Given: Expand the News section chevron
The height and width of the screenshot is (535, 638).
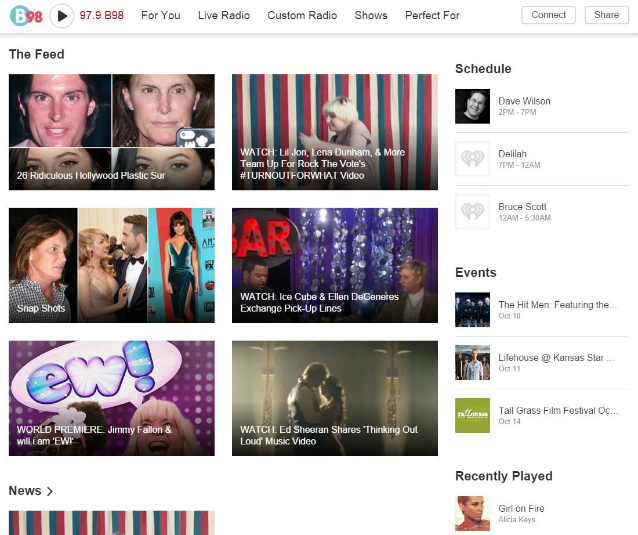Looking at the screenshot, I should (x=50, y=491).
